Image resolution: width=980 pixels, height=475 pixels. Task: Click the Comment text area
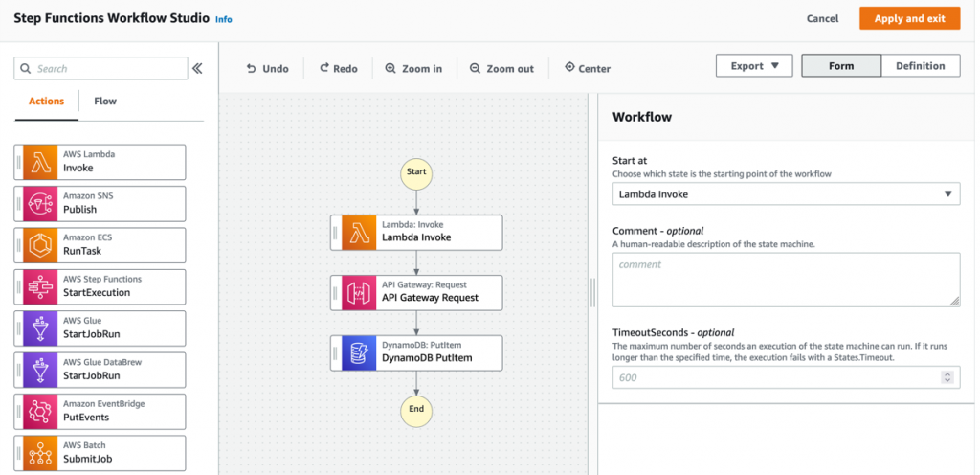(787, 280)
